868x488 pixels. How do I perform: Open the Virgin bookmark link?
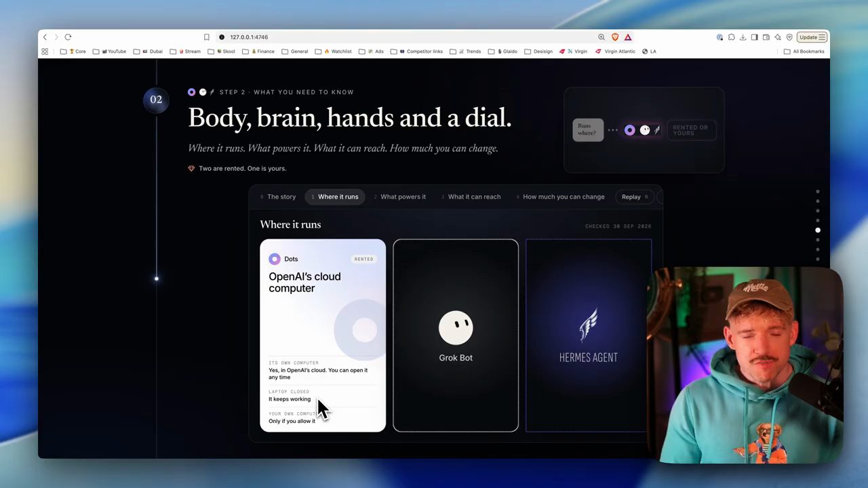coord(574,52)
